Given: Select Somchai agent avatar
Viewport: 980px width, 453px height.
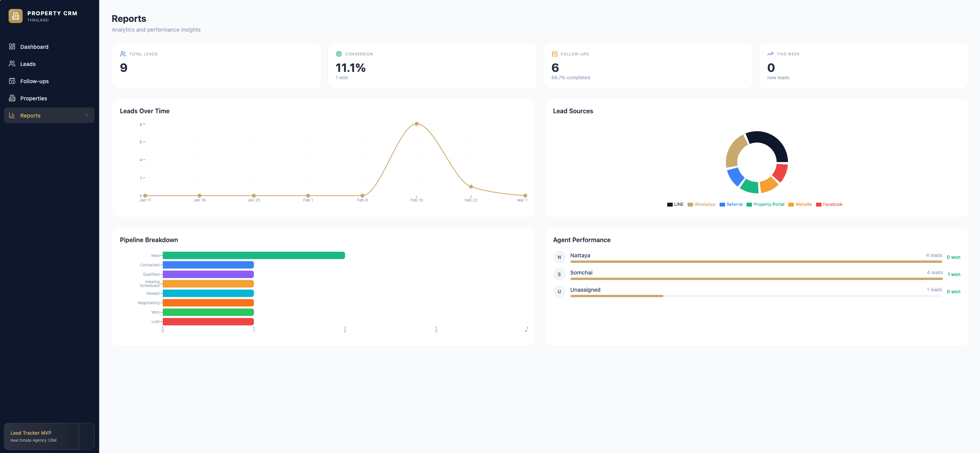Looking at the screenshot, I should [559, 274].
